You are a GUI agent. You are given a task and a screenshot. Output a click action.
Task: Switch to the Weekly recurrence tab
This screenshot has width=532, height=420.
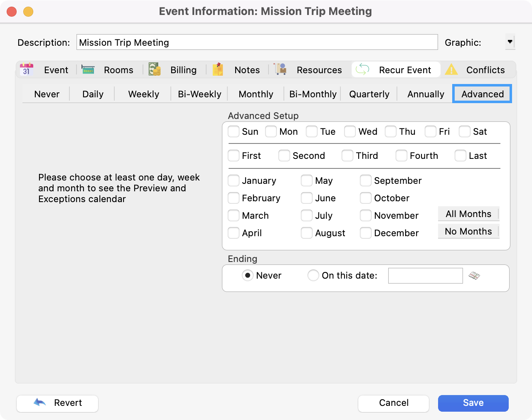(143, 94)
